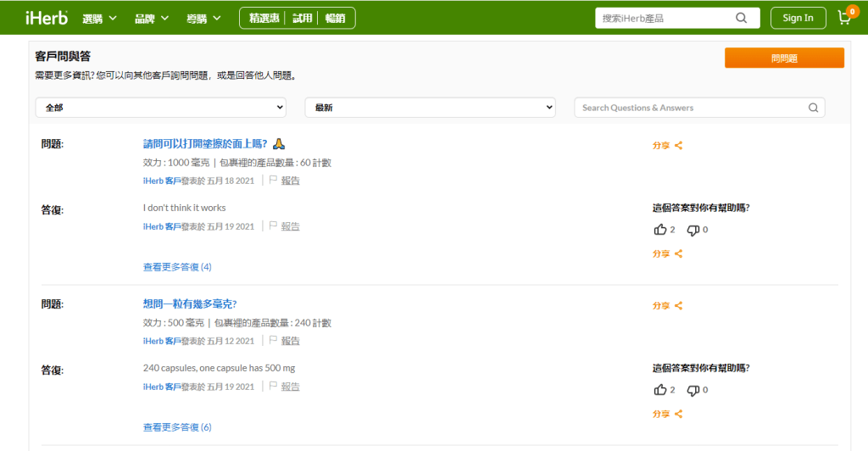Expand the 品牌 navigation menu

click(x=152, y=18)
